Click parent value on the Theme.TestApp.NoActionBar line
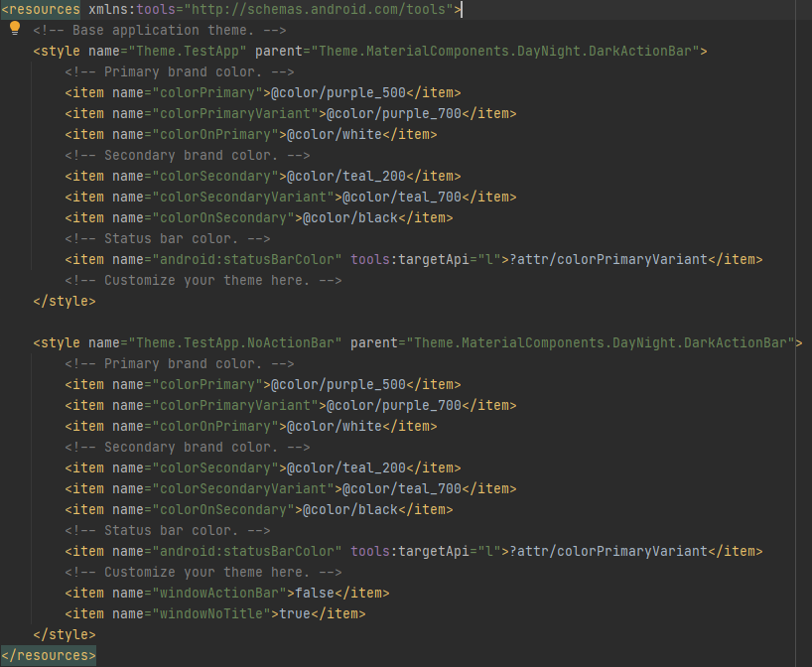 click(601, 342)
